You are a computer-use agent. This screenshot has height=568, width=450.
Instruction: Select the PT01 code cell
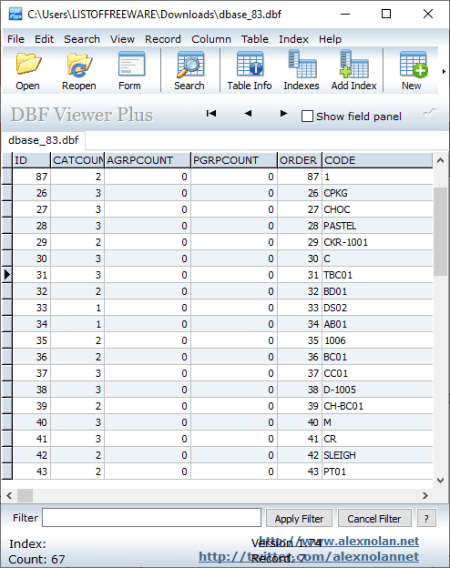coord(378,471)
